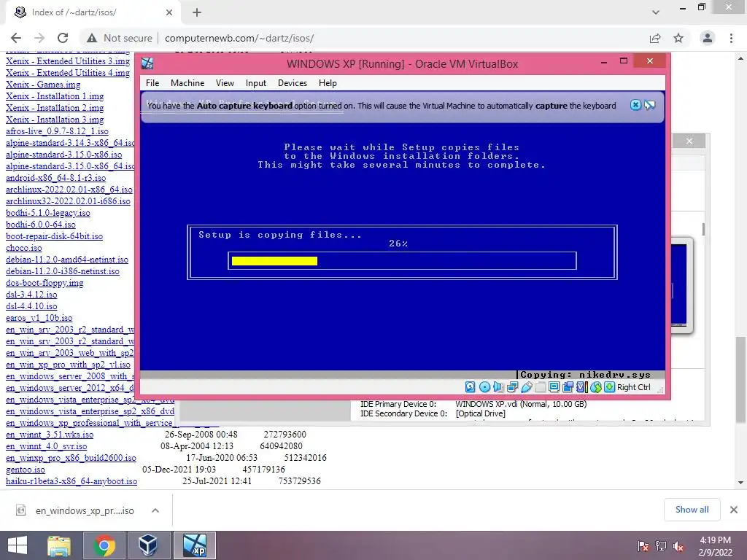The image size is (747, 560).
Task: Click Show all downloads
Action: [692, 510]
